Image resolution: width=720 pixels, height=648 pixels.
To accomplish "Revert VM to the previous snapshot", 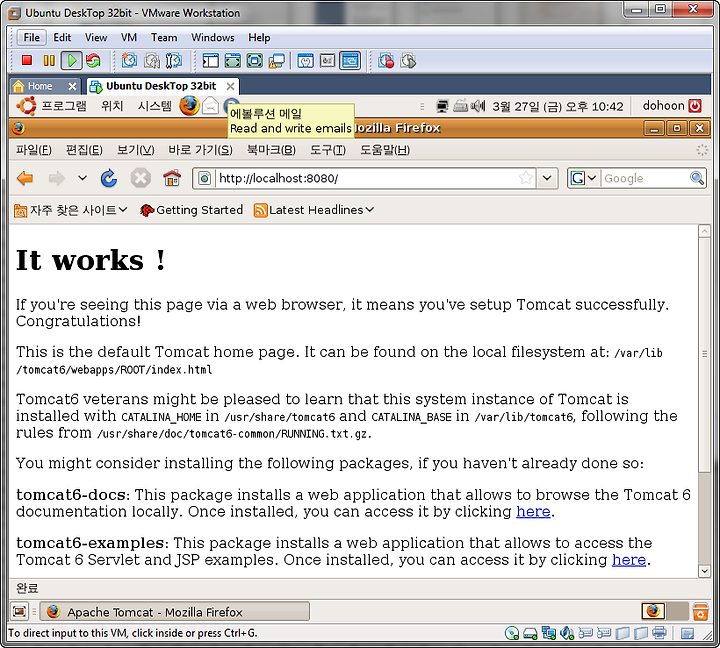I will point(152,61).
